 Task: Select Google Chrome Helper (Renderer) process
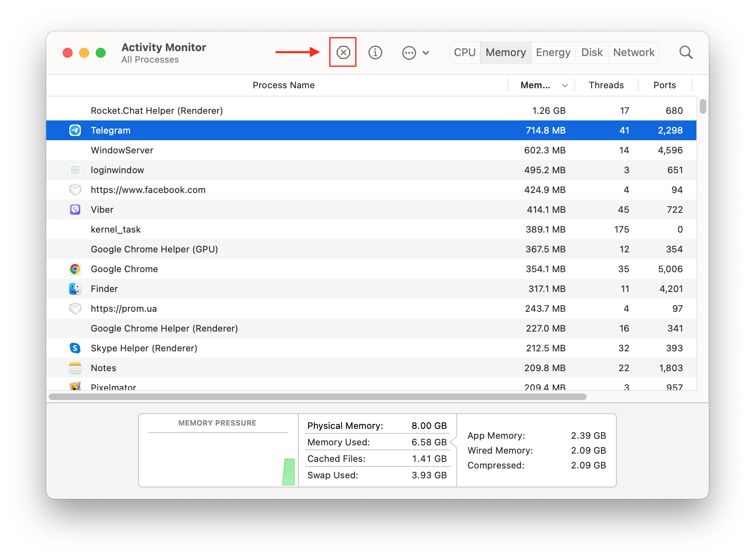tap(165, 328)
